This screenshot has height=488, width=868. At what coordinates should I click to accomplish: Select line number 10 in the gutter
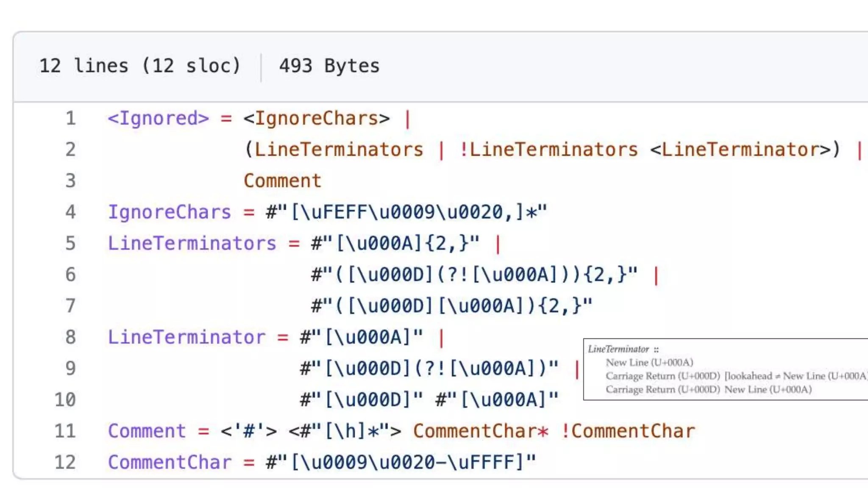[65, 400]
